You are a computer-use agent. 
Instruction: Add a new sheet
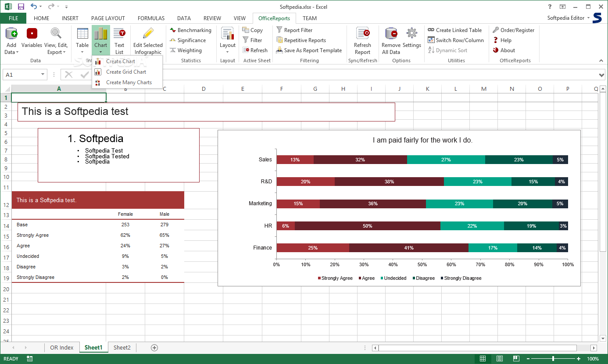point(154,348)
